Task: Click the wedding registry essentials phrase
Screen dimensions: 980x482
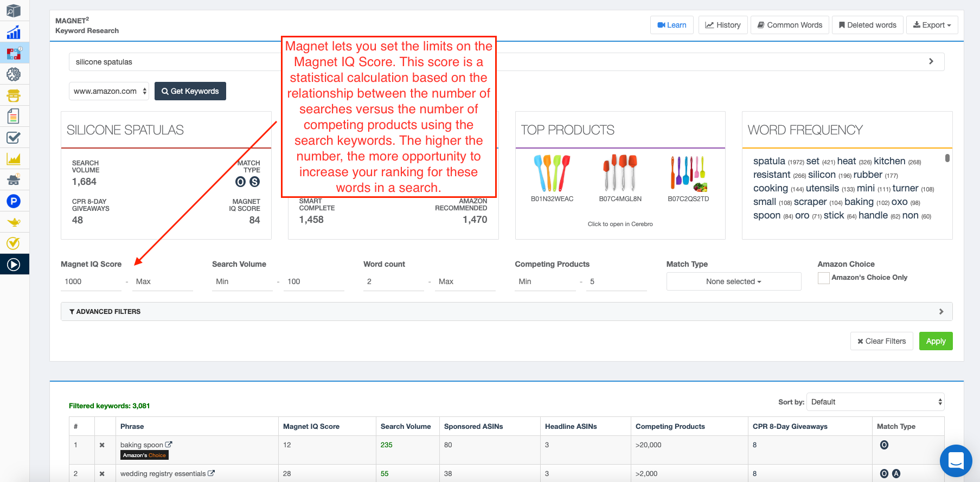Action: point(163,474)
